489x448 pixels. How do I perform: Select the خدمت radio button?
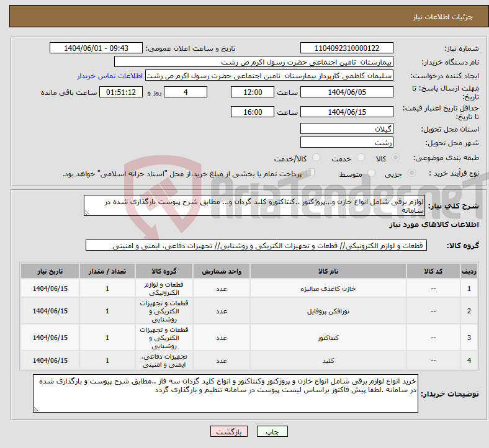pyautogui.click(x=361, y=158)
